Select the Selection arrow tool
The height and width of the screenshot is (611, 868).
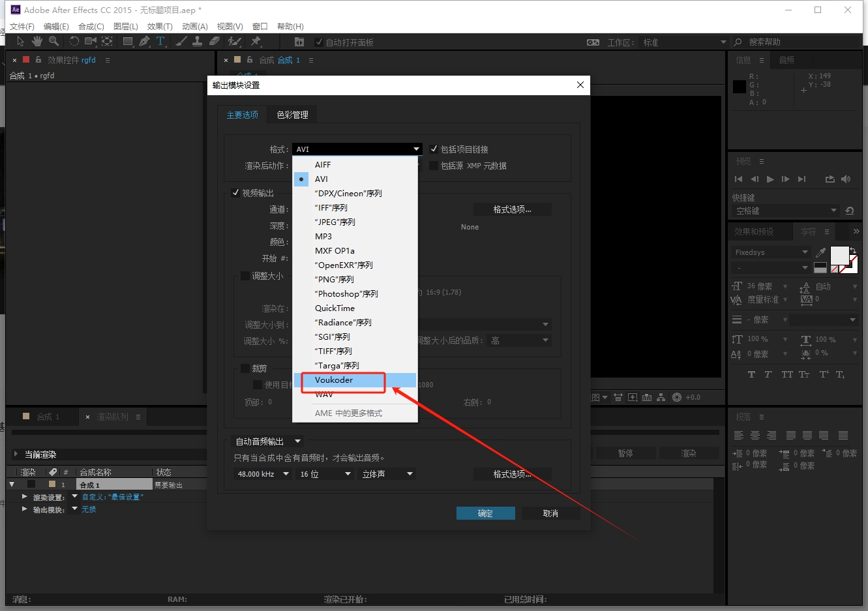20,41
